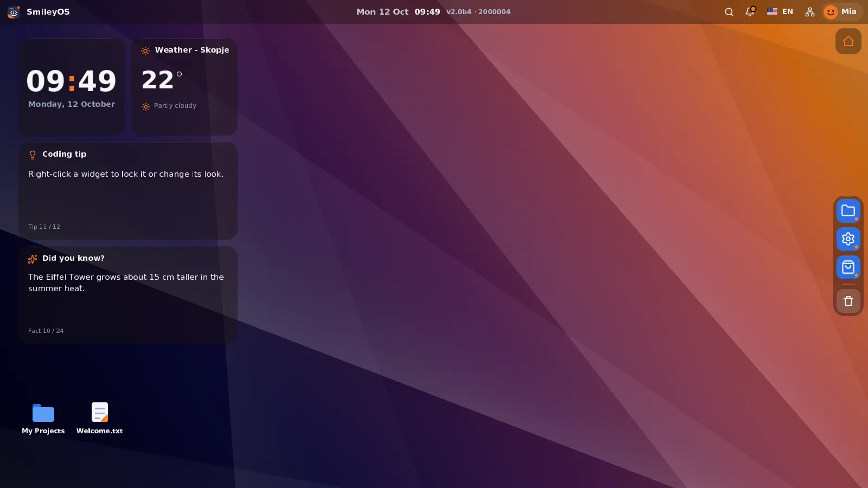Click the Eiffel Tower fact text
The image size is (868, 488).
pos(126,282)
